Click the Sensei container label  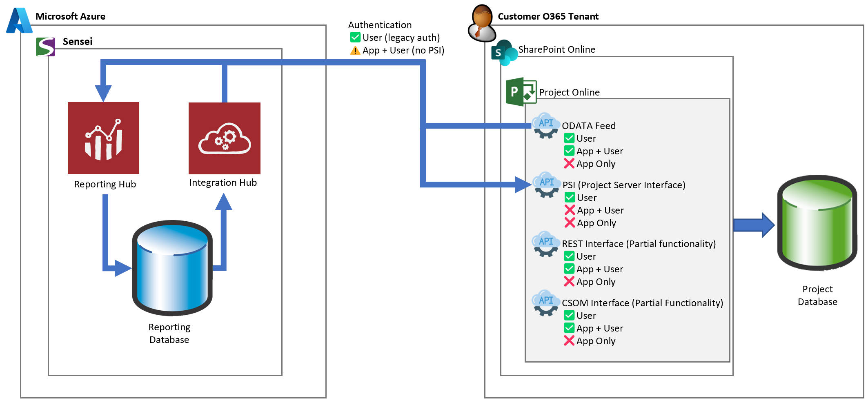point(78,41)
